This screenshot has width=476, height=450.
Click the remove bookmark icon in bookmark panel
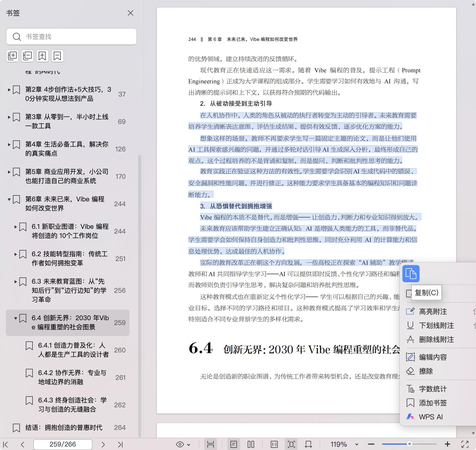click(57, 56)
